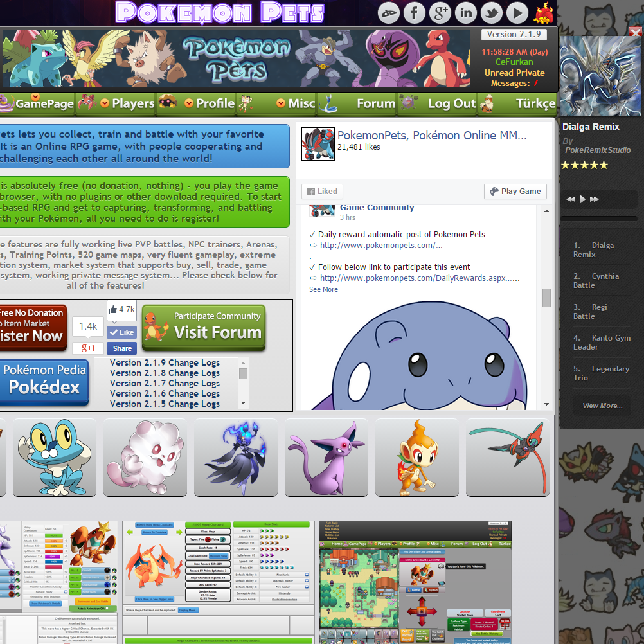Click the Facebook Like button
Image resolution: width=644 pixels, height=644 pixels.
tap(121, 332)
